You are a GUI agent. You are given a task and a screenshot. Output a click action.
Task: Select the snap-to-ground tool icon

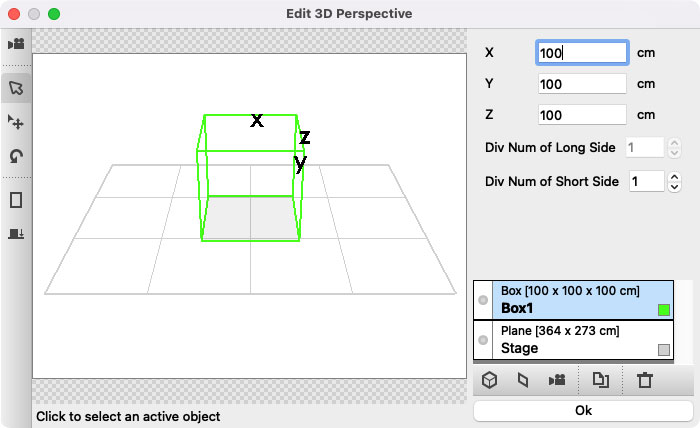point(16,233)
